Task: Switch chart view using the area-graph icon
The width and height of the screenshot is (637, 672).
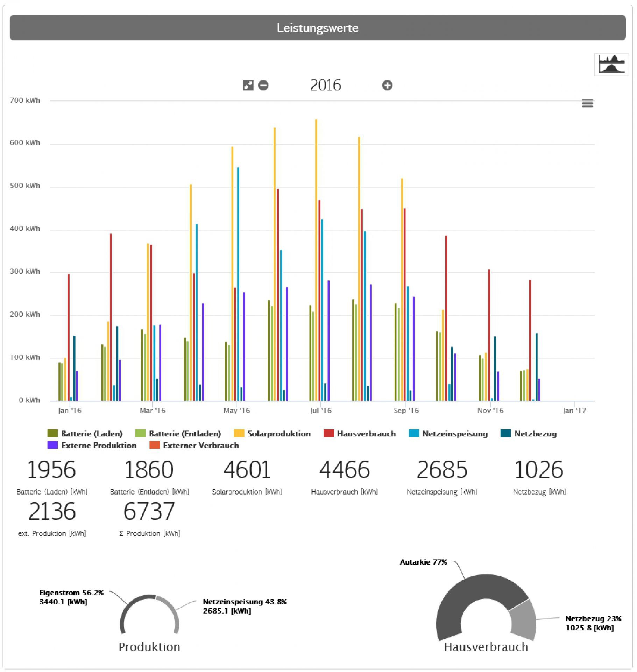Action: click(611, 64)
